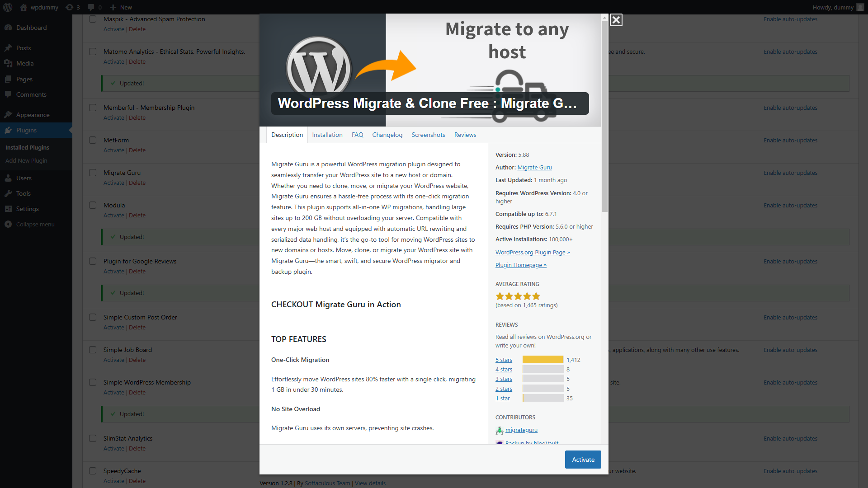
Task: Click the 5 stars rating bar
Action: (543, 360)
